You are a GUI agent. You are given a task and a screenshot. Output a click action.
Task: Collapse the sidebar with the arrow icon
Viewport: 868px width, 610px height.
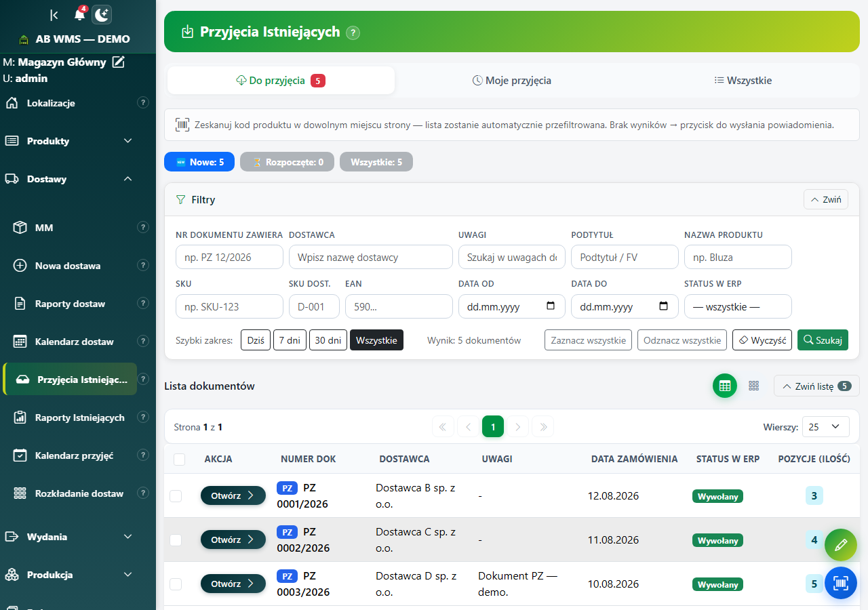pos(54,15)
